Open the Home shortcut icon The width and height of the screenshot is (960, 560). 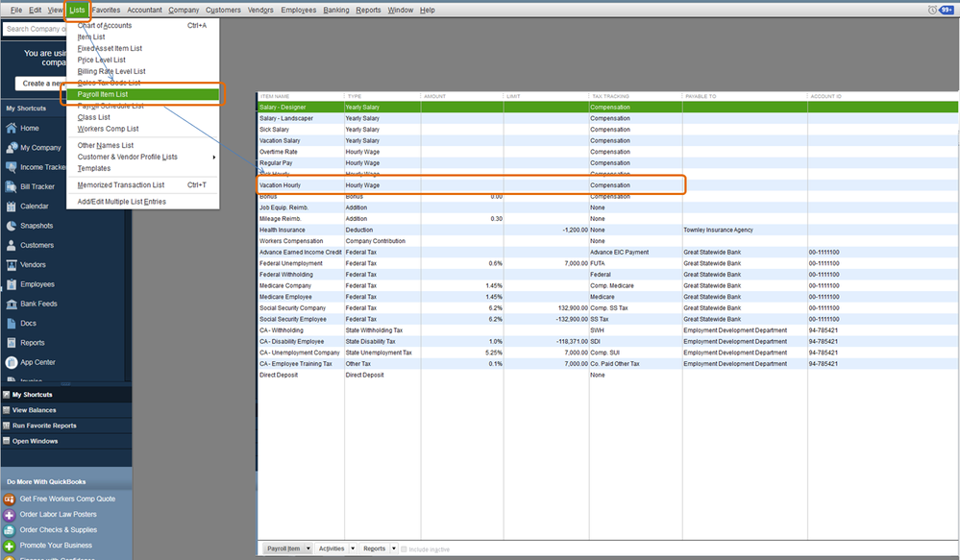click(11, 128)
